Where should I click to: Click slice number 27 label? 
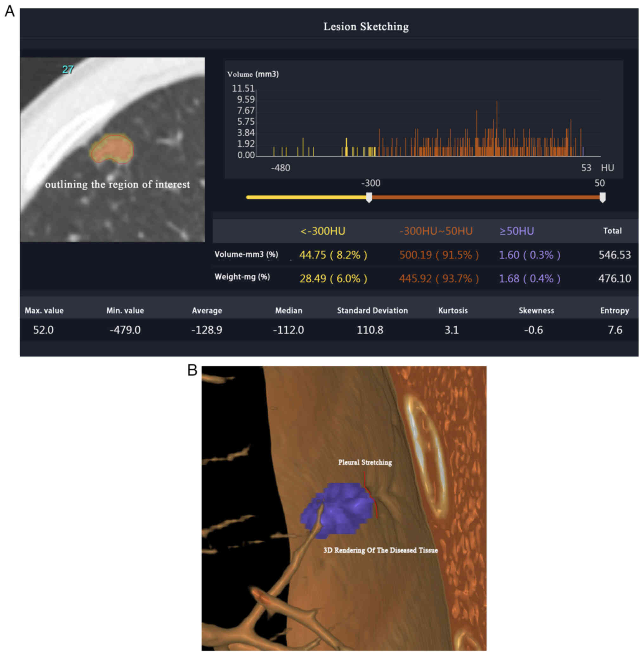click(68, 70)
